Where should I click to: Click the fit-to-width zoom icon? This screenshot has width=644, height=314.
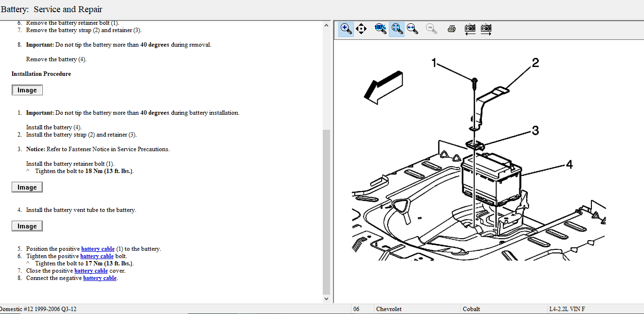point(413,29)
